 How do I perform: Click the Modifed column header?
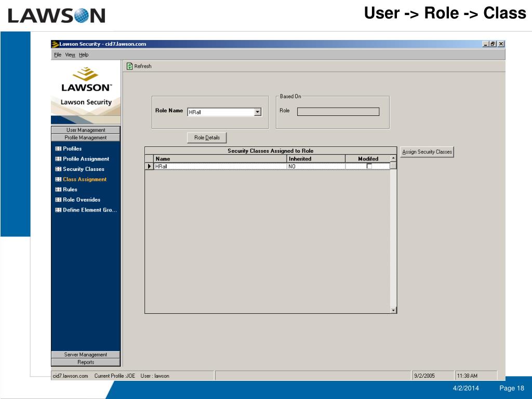368,159
